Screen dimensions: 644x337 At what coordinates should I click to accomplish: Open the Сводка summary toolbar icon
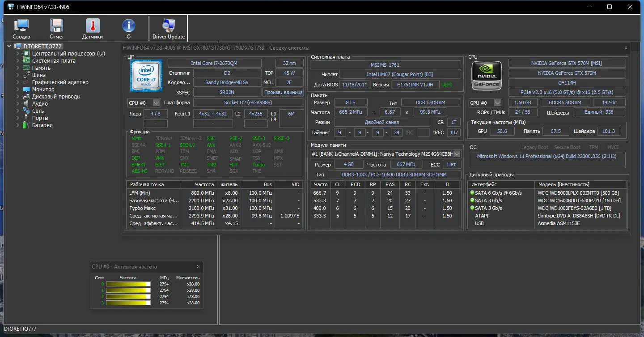(x=21, y=29)
